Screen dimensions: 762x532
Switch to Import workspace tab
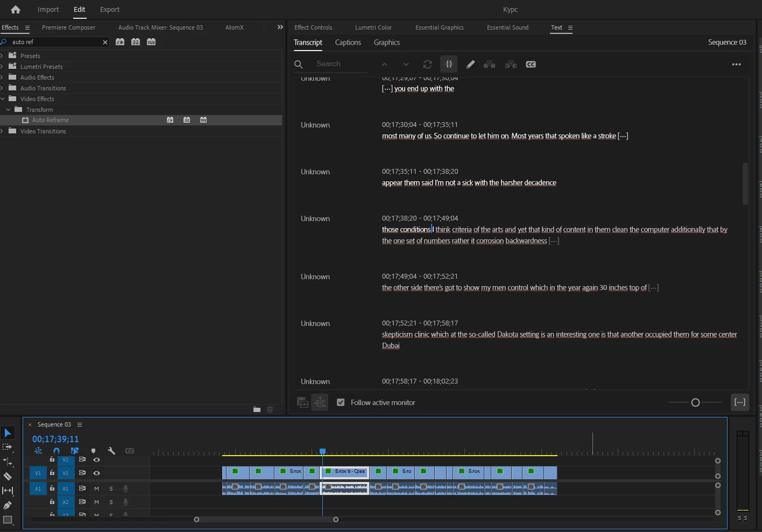coord(48,9)
